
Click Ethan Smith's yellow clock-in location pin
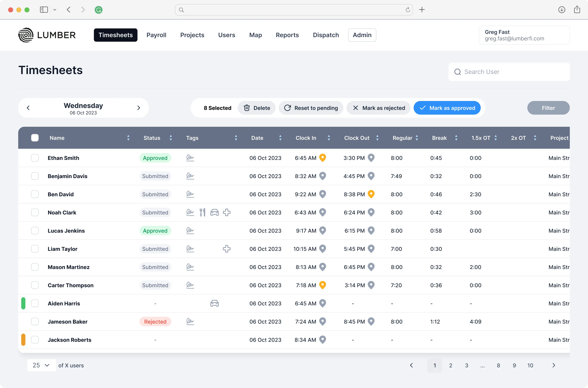[x=322, y=157]
